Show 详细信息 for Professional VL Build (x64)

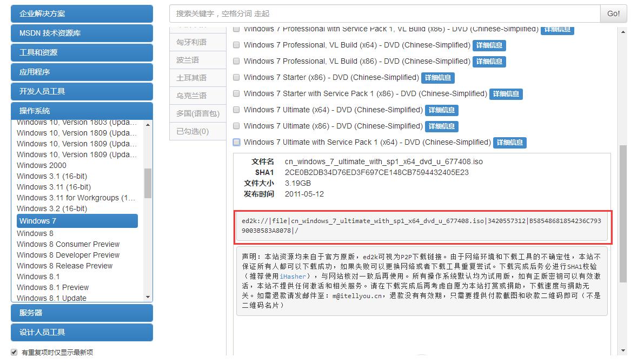[489, 45]
